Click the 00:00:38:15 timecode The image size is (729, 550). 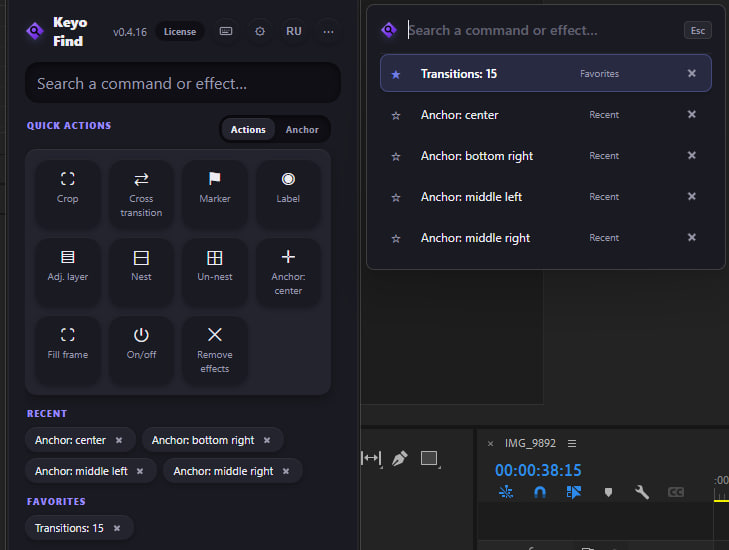pyautogui.click(x=538, y=470)
